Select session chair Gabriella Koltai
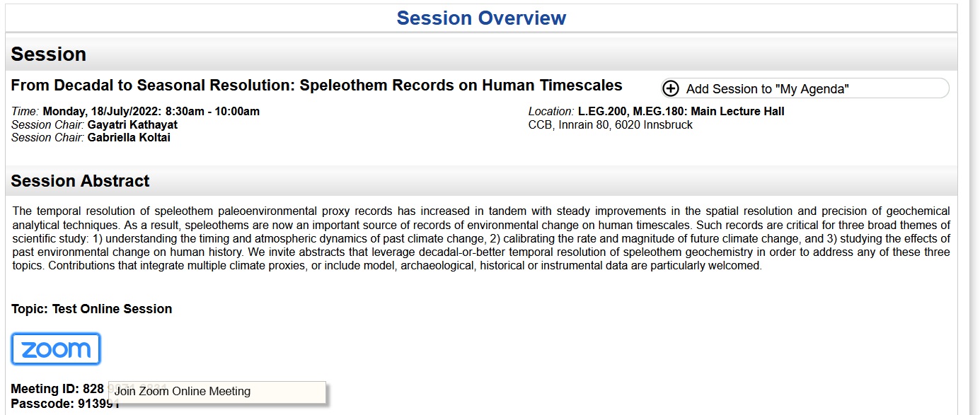980x415 pixels. tap(129, 138)
